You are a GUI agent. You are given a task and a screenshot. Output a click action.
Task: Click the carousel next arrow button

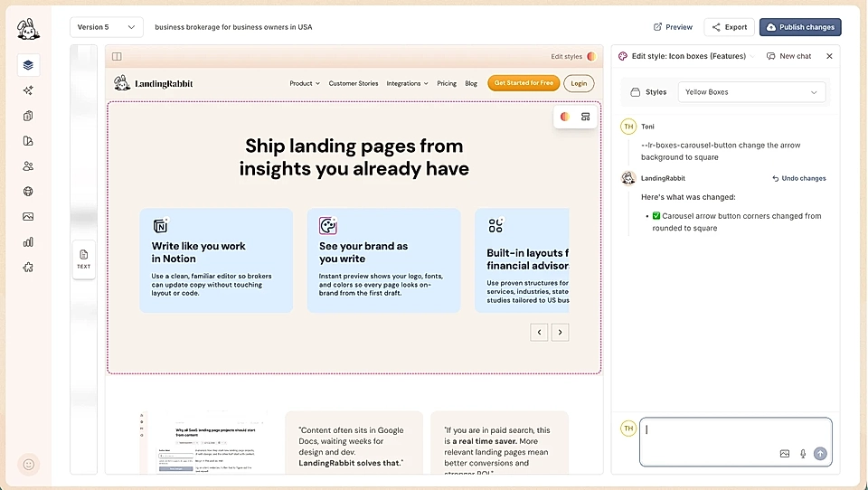(561, 332)
